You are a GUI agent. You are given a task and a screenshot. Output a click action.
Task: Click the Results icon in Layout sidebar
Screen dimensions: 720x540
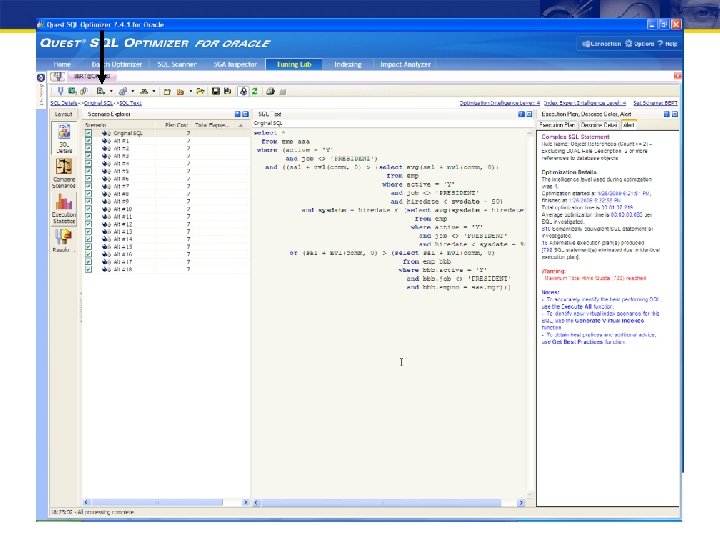(x=63, y=239)
